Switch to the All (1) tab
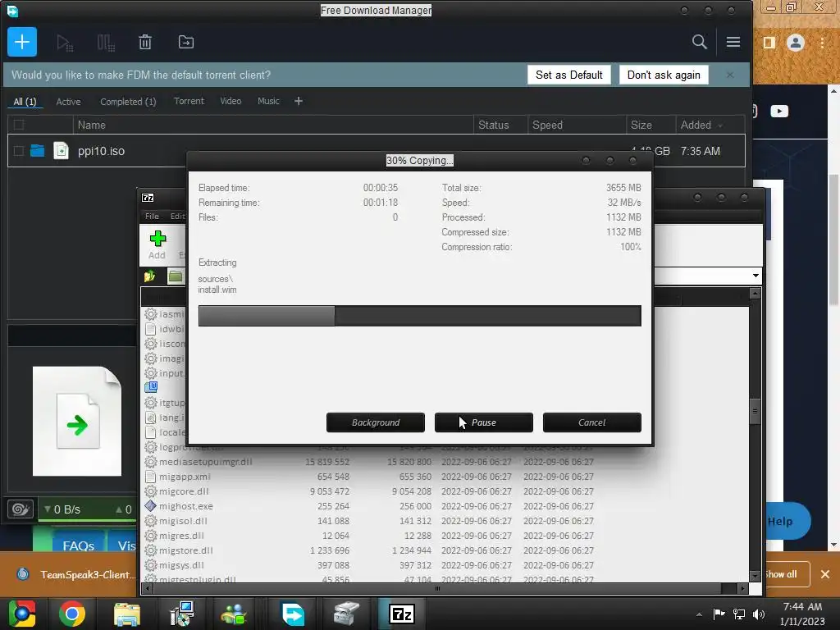 pyautogui.click(x=25, y=101)
